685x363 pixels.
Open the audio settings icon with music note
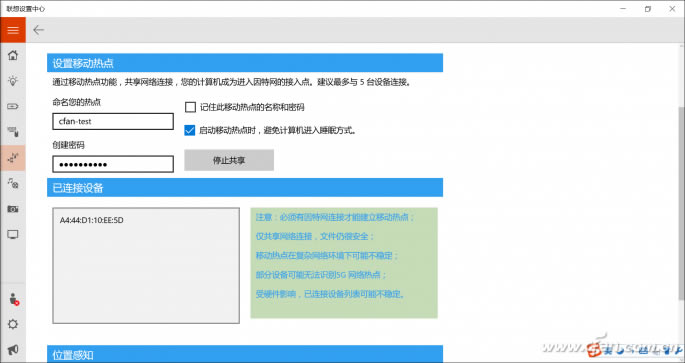tap(13, 183)
